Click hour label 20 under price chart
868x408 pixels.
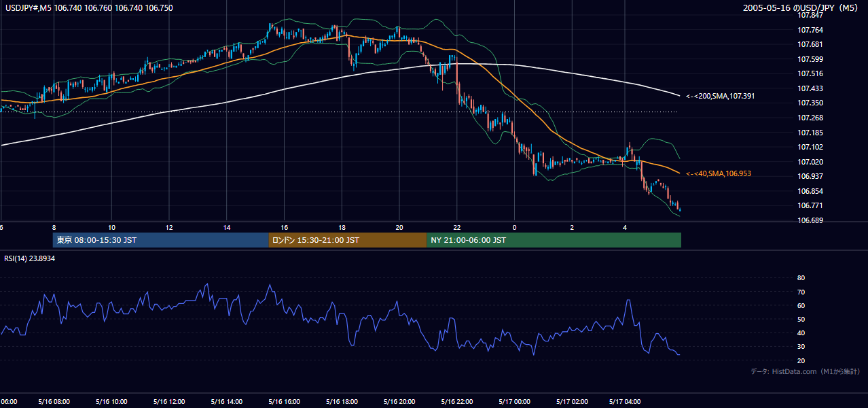tap(399, 227)
